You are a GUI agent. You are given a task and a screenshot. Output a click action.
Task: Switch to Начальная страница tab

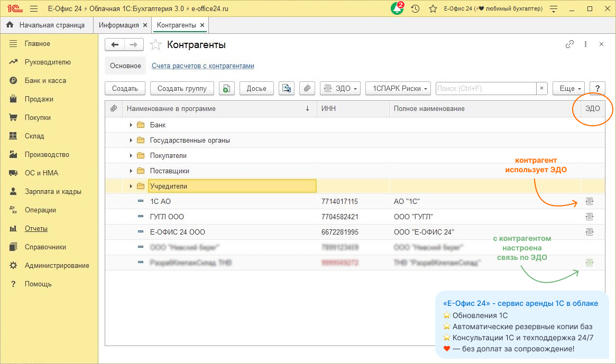coord(47,25)
